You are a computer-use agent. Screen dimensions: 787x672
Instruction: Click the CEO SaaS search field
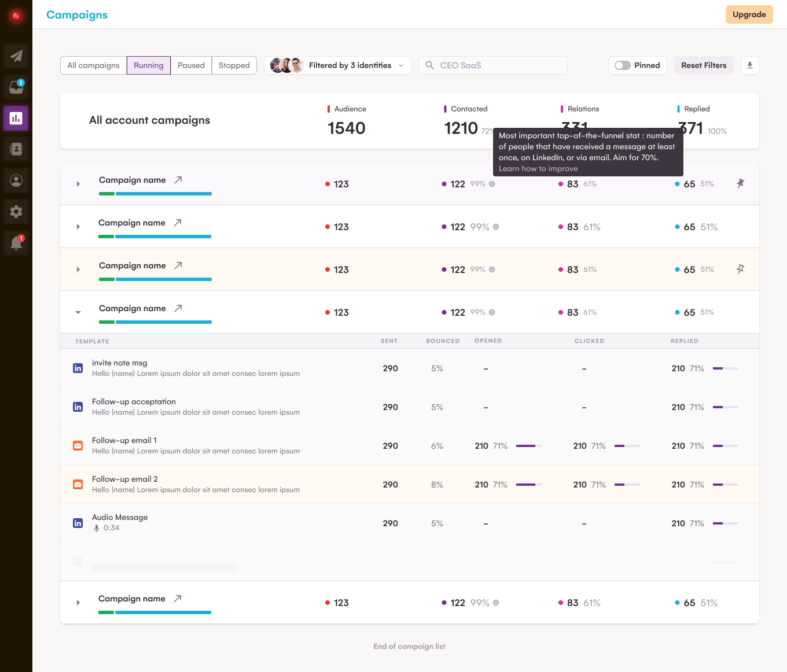pos(493,65)
